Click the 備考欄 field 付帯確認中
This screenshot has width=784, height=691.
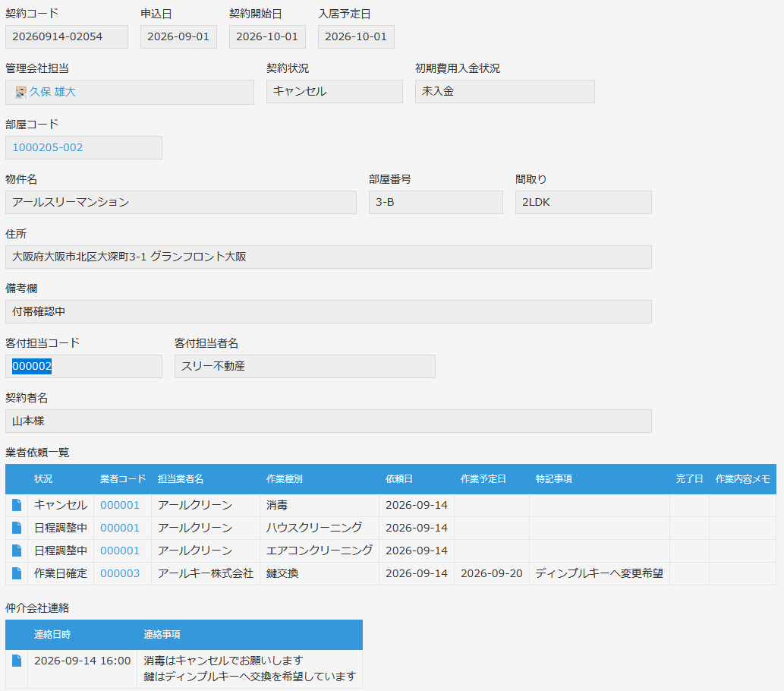click(x=328, y=311)
